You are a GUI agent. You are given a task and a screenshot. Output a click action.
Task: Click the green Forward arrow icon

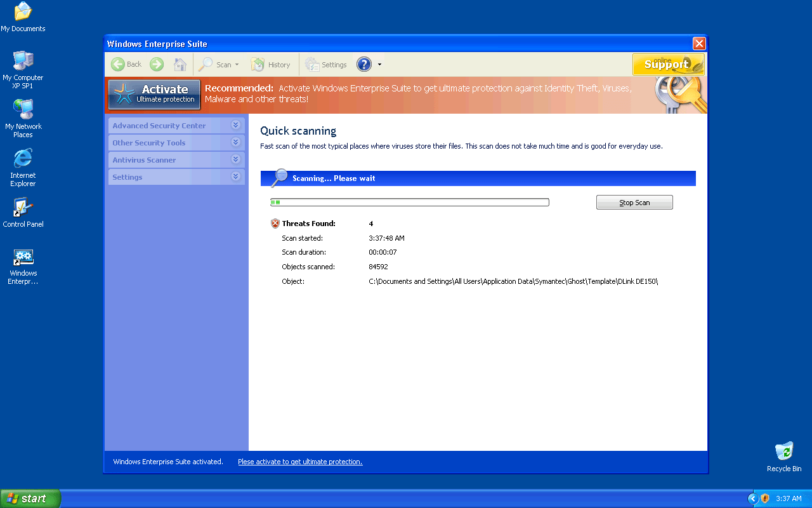click(157, 64)
